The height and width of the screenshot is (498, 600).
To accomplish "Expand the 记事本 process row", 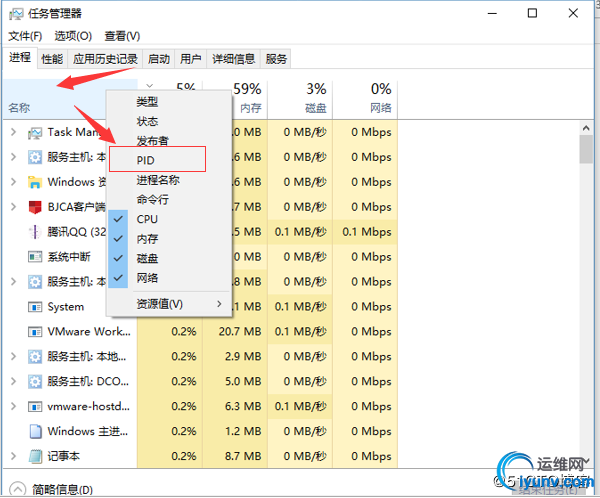I will click(13, 456).
